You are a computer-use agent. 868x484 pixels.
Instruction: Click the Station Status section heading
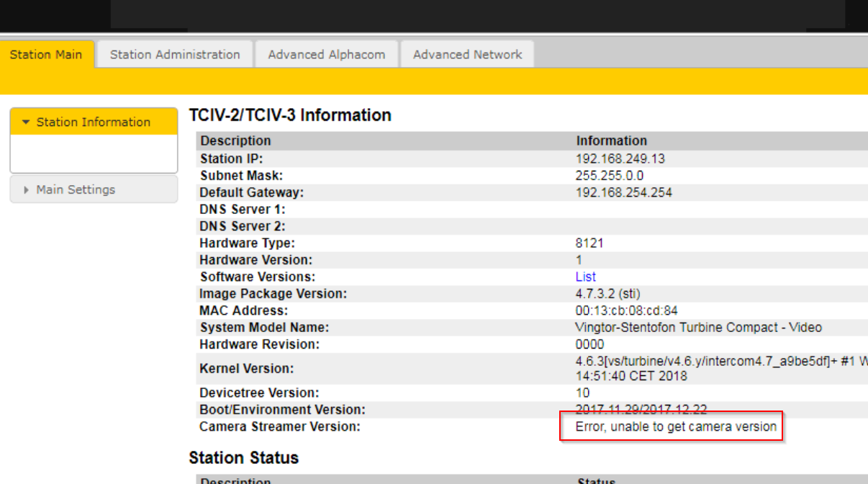(x=243, y=458)
